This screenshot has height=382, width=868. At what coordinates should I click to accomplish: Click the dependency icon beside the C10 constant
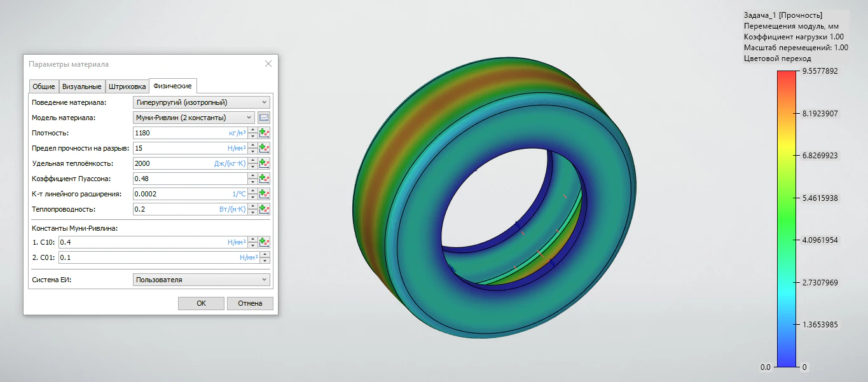pos(265,242)
